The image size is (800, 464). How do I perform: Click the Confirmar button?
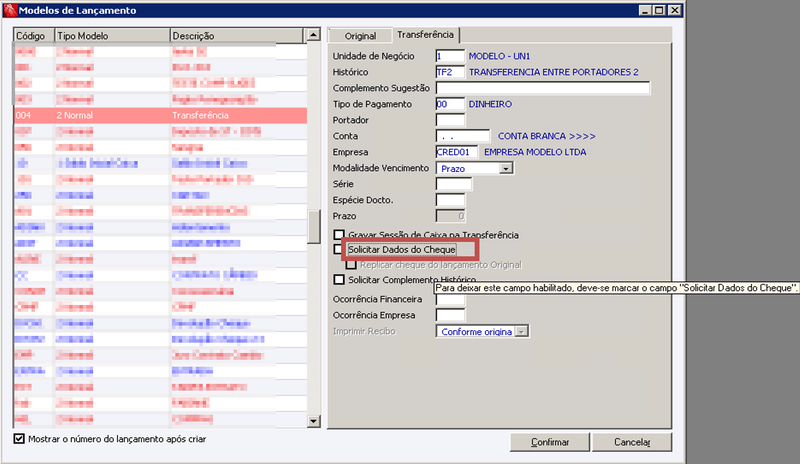tap(550, 442)
